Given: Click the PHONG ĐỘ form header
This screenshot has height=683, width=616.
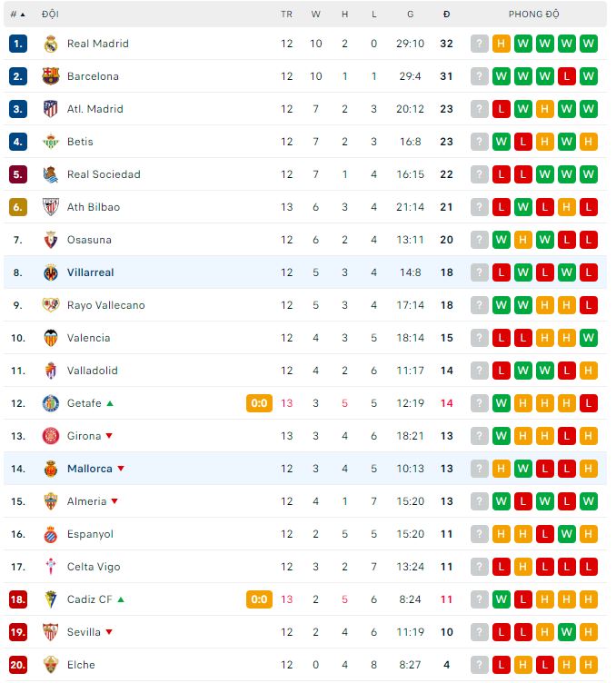Looking at the screenshot, I should 533,15.
